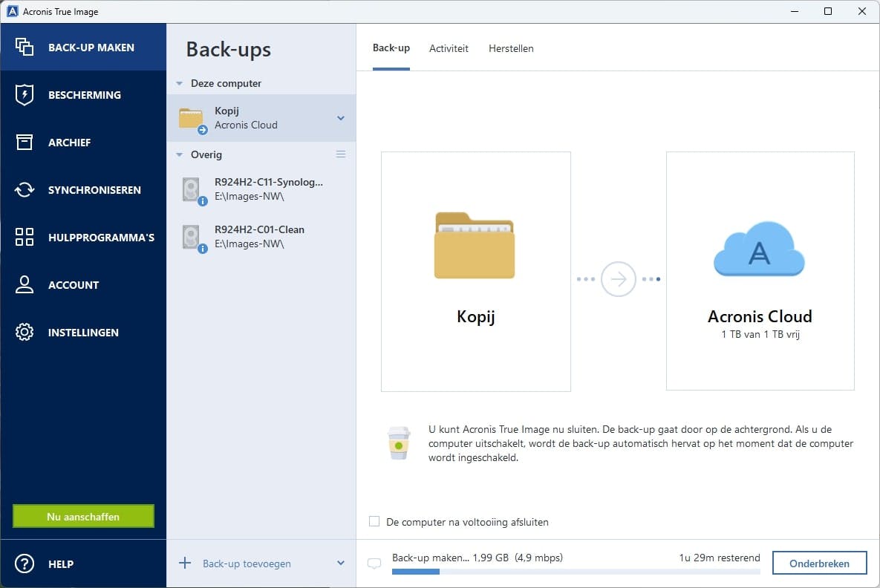
Task: Click the plus icon for adding backup
Action: point(185,563)
